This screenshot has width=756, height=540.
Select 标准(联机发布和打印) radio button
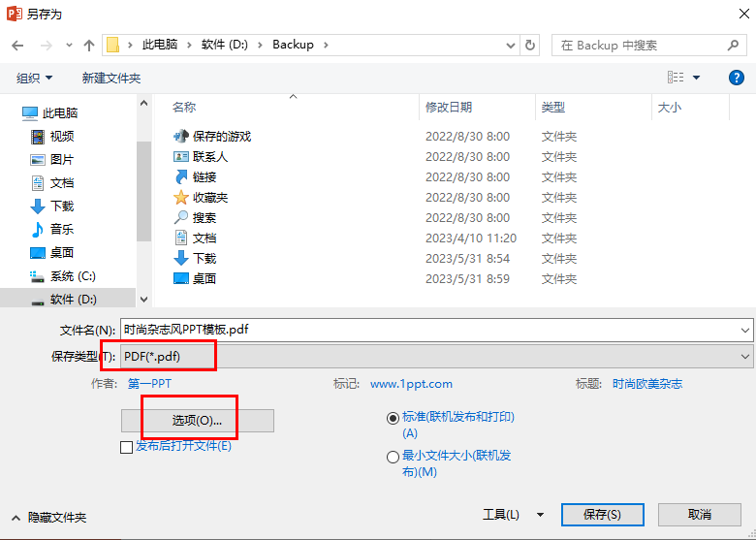(393, 418)
